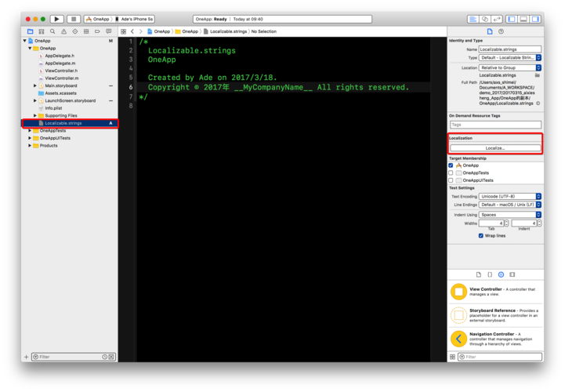This screenshot has height=392, width=565.
Task: Switch library to icon grid view
Action: point(453,357)
